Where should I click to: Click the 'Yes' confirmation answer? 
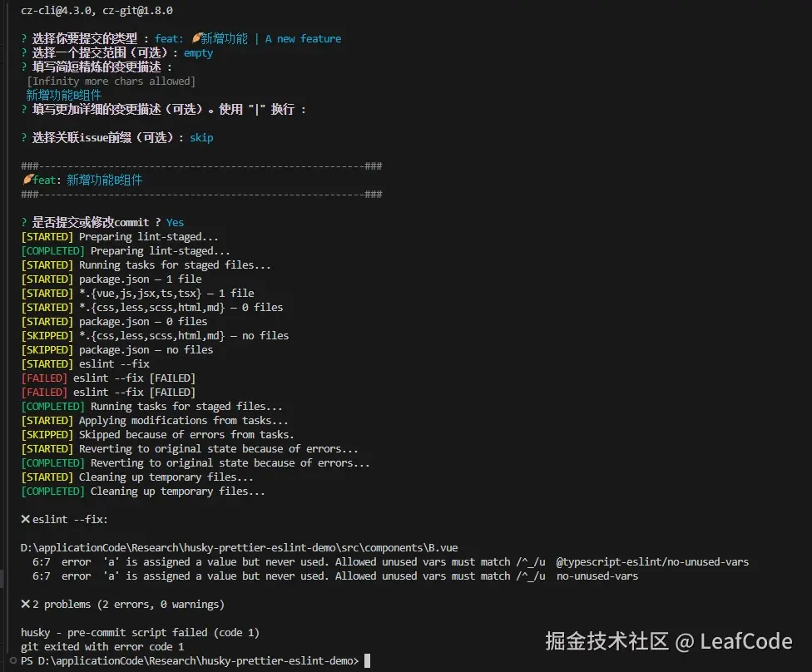click(175, 223)
